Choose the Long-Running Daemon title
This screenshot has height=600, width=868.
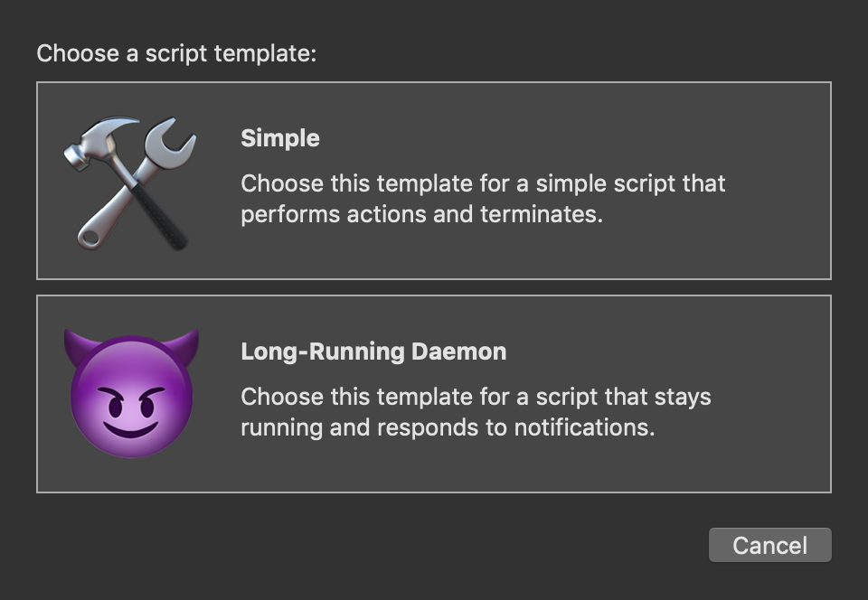coord(373,352)
